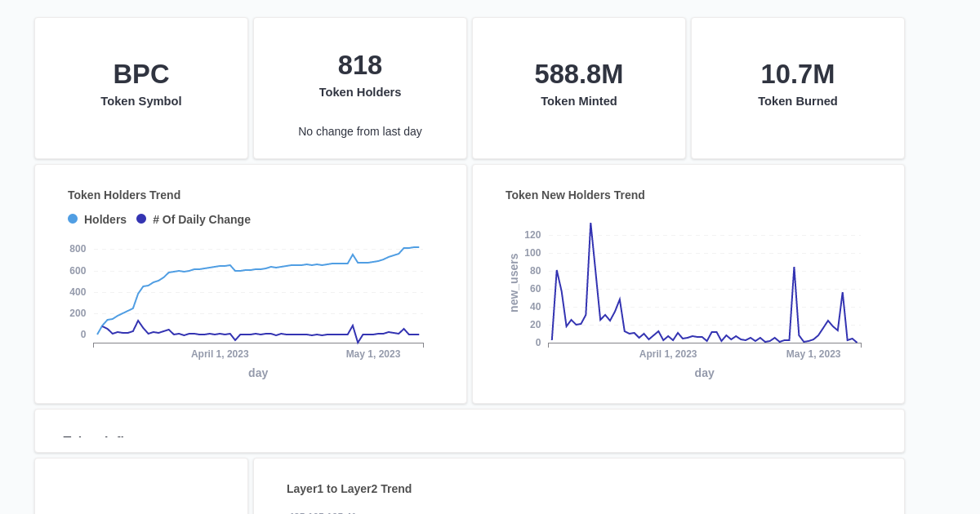Viewport: 980px width, 514px height.
Task: Click the dark blue Daily Change legend dot
Action: [x=141, y=219]
